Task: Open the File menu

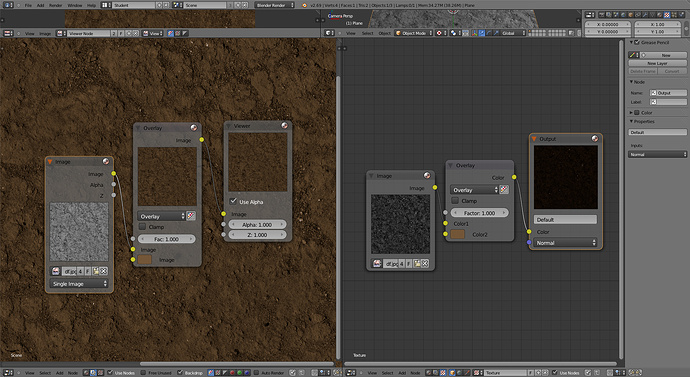Action: pos(28,5)
